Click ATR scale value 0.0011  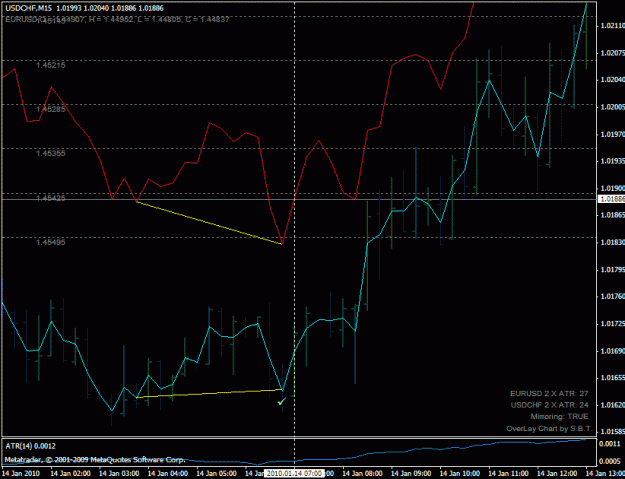610,444
